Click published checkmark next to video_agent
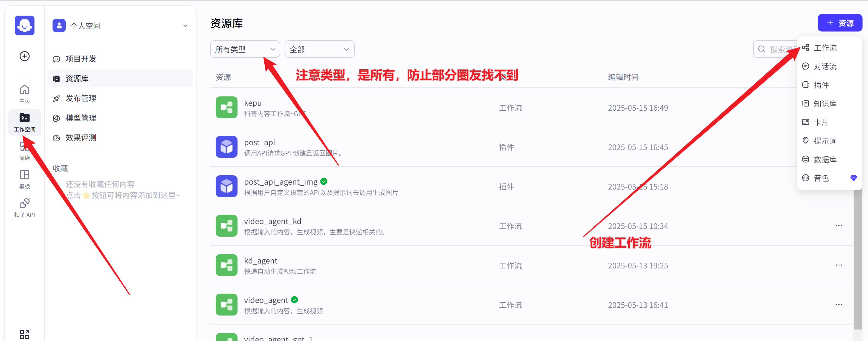868x341 pixels. coord(294,300)
